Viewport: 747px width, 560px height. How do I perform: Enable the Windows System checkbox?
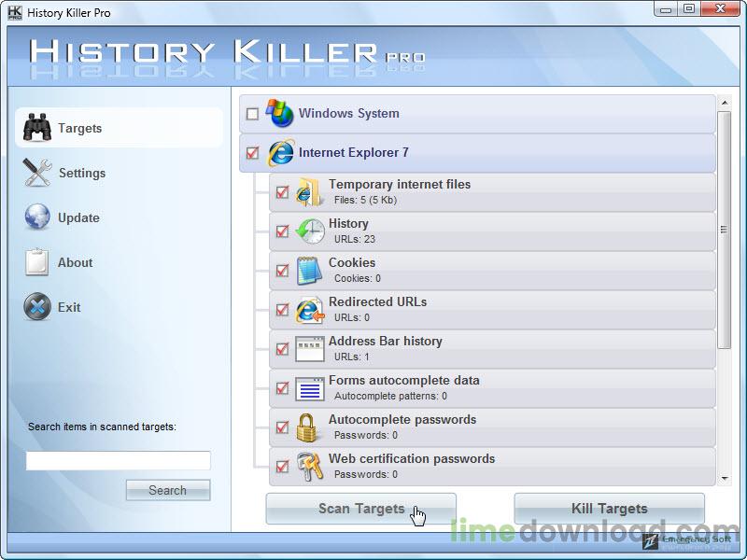coord(252,114)
